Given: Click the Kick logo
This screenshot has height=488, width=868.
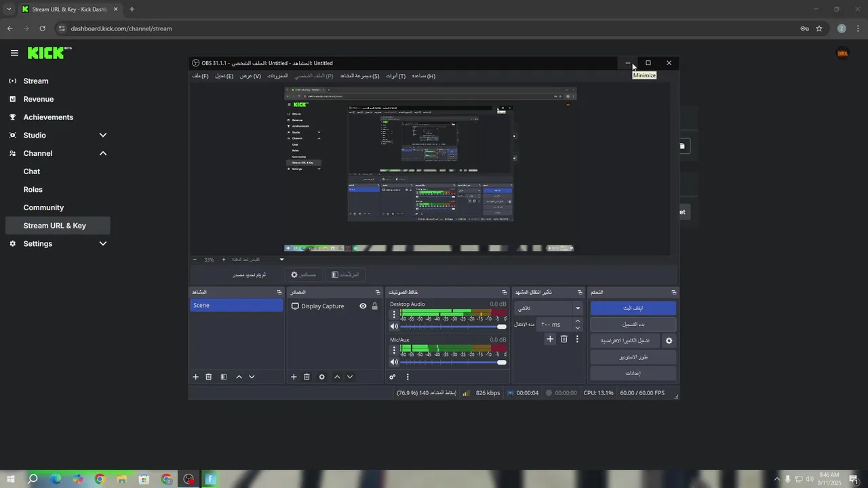Looking at the screenshot, I should coord(50,53).
